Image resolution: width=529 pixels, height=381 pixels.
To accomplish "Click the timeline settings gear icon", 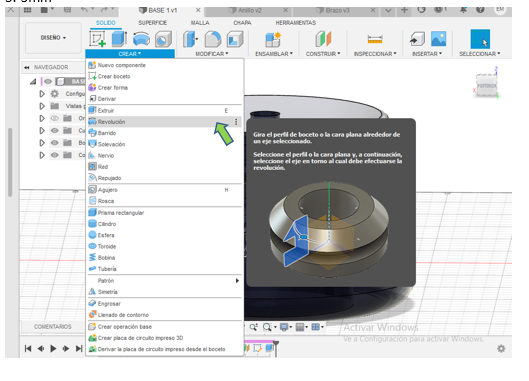I will [x=501, y=348].
